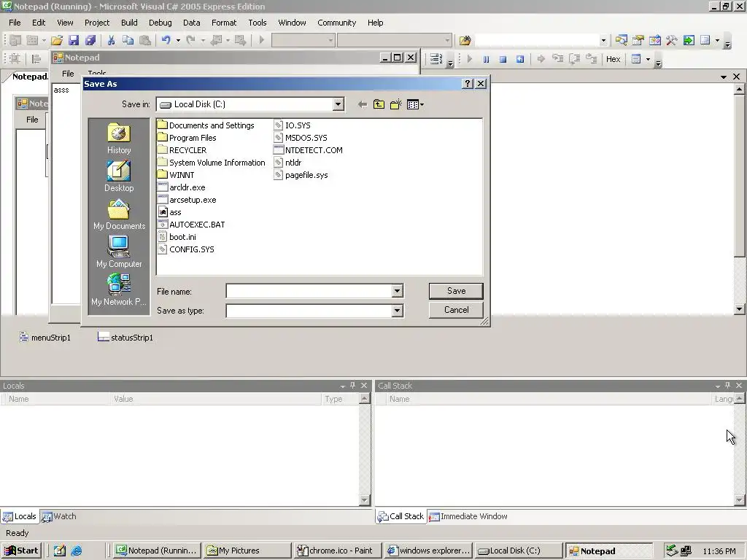The width and height of the screenshot is (747, 560).
Task: Open the Find combo box dropdown arrow
Action: (603, 41)
